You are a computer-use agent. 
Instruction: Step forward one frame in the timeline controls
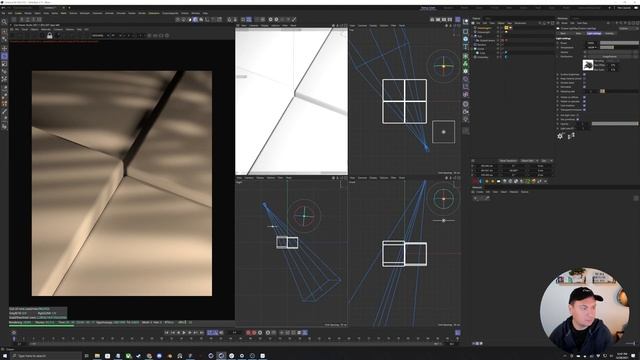pos(190,333)
